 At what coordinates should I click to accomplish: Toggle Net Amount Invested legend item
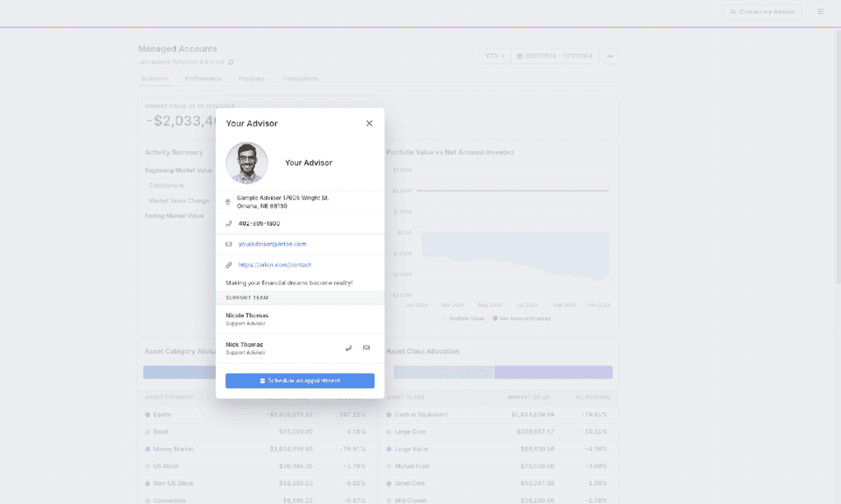click(522, 318)
